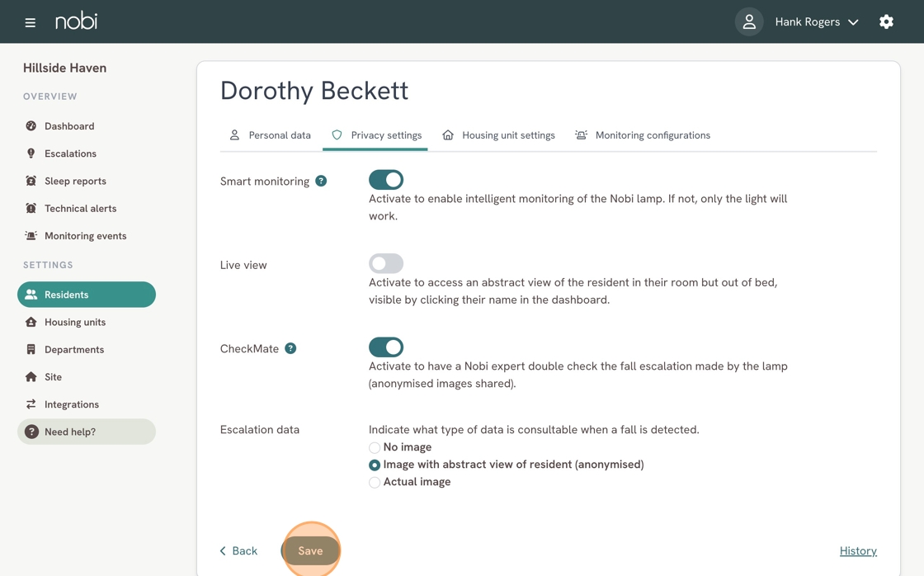This screenshot has width=924, height=576.
Task: Open the History link
Action: coord(858,551)
